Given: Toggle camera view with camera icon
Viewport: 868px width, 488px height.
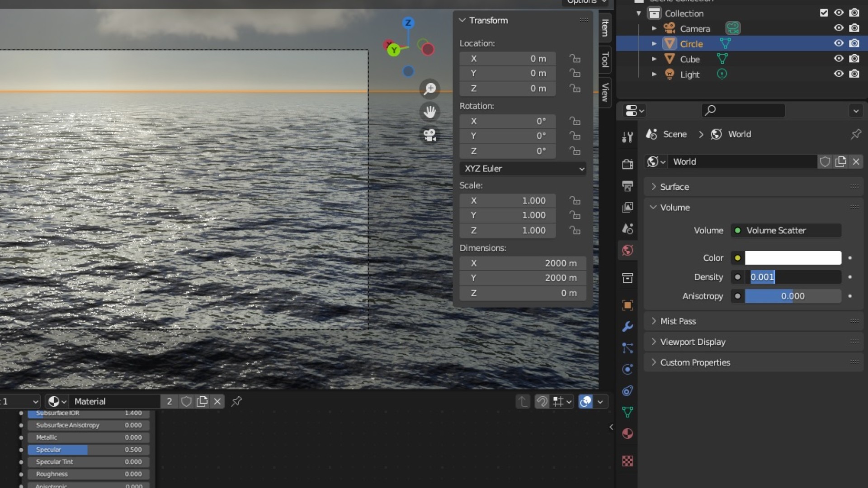Looking at the screenshot, I should (x=429, y=135).
